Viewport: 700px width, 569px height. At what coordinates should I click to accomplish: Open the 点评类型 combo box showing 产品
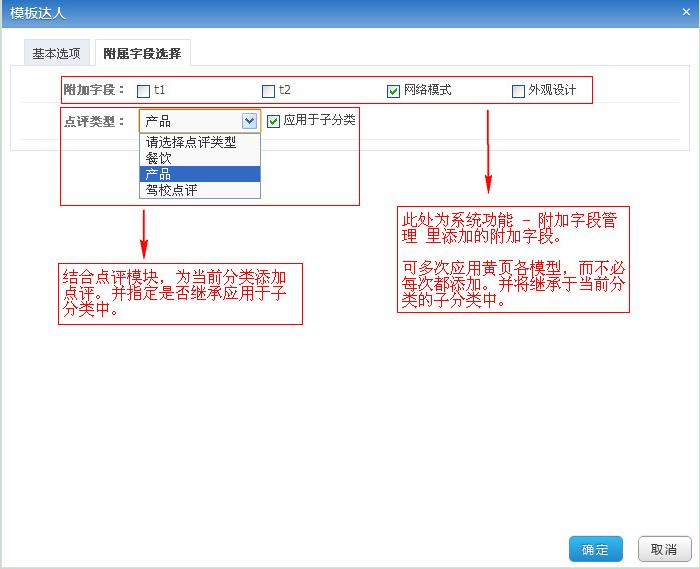click(200, 121)
